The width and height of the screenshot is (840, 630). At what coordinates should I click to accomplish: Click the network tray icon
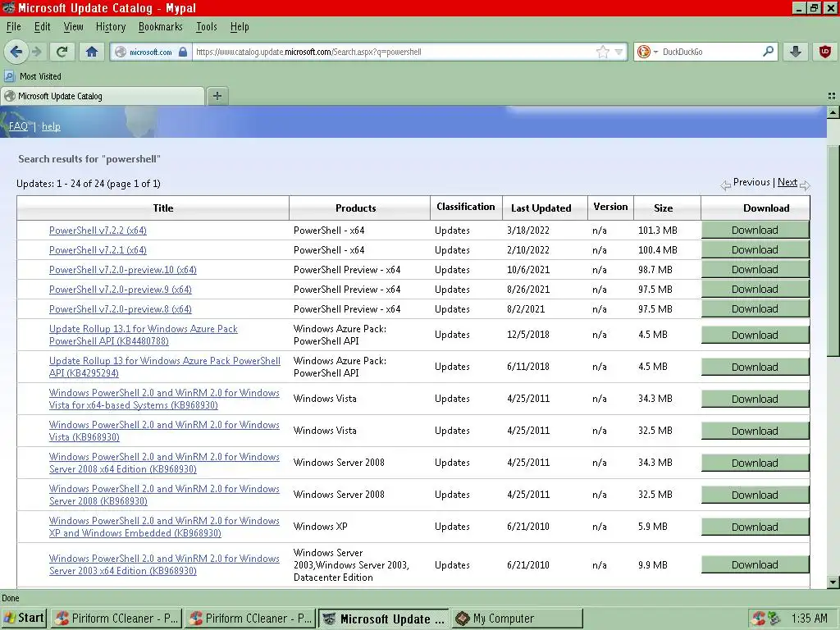(x=774, y=619)
